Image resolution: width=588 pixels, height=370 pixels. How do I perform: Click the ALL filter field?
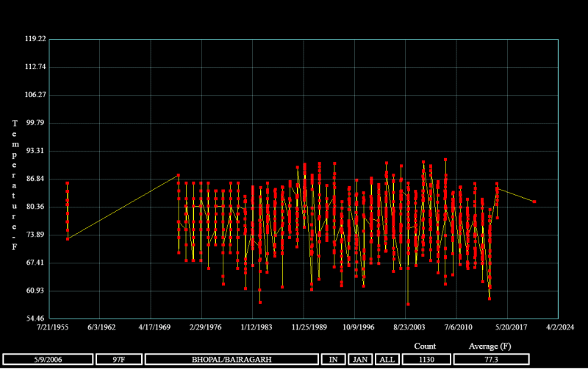[387, 360]
